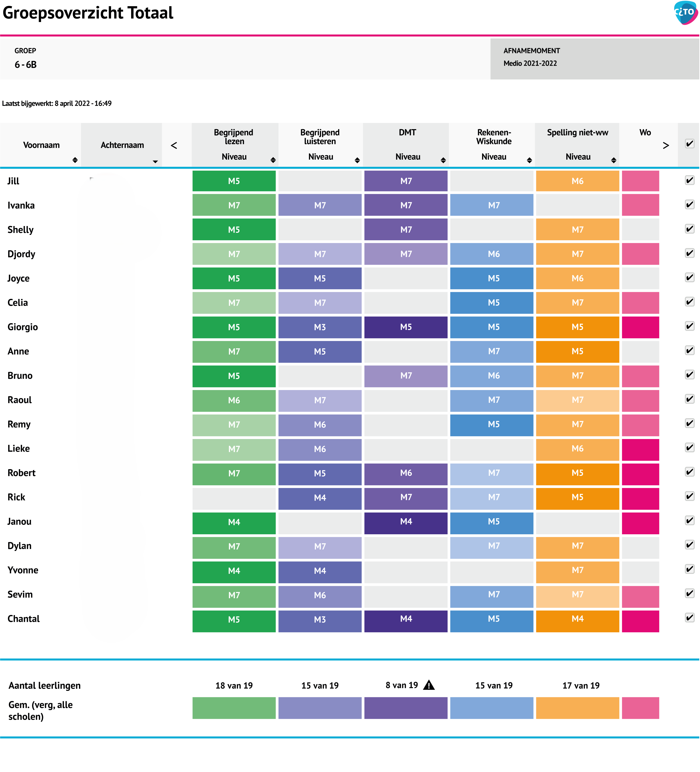
Task: Select the Begrijpend lezen column header
Action: [x=234, y=137]
